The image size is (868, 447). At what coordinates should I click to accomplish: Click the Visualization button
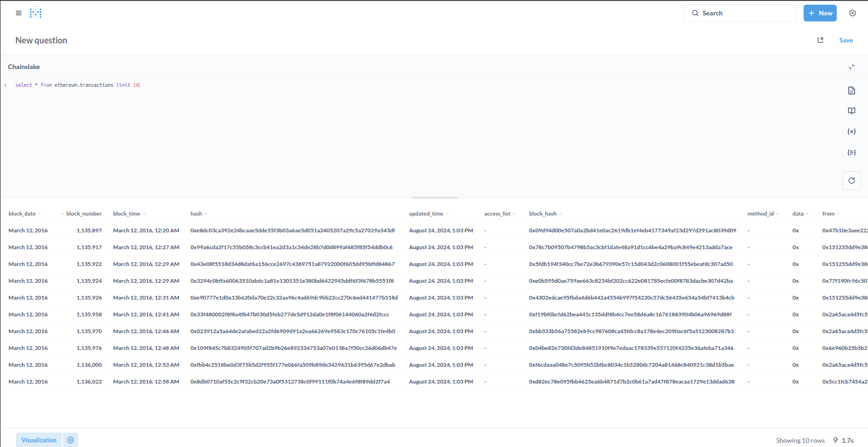39,440
